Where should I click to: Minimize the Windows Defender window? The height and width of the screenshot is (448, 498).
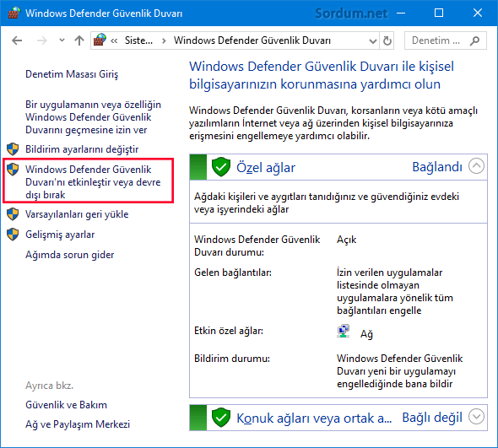tap(401, 13)
